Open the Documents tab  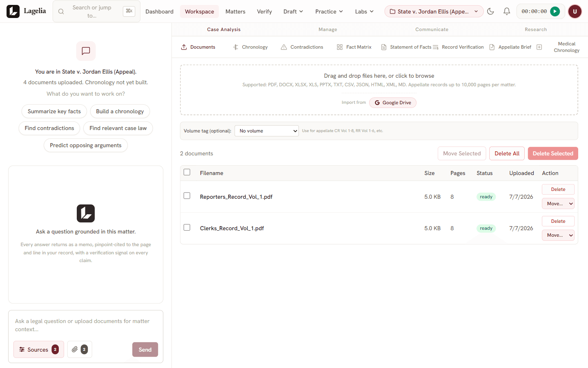[198, 47]
